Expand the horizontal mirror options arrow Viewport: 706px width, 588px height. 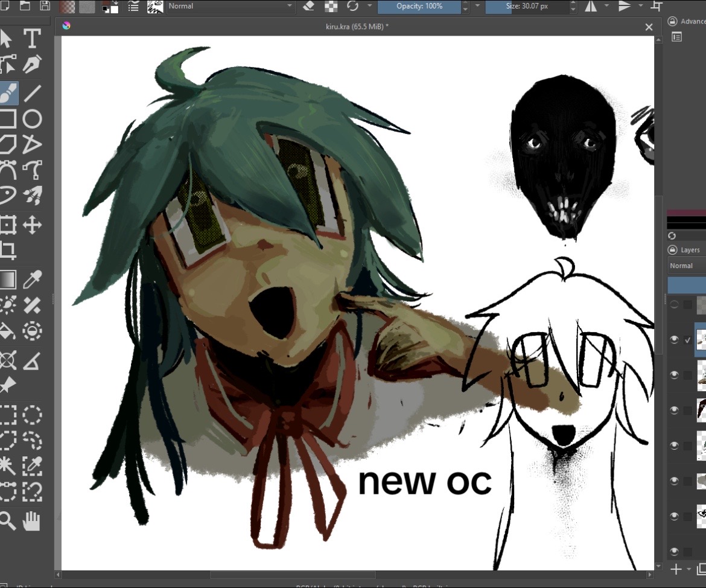tap(606, 6)
